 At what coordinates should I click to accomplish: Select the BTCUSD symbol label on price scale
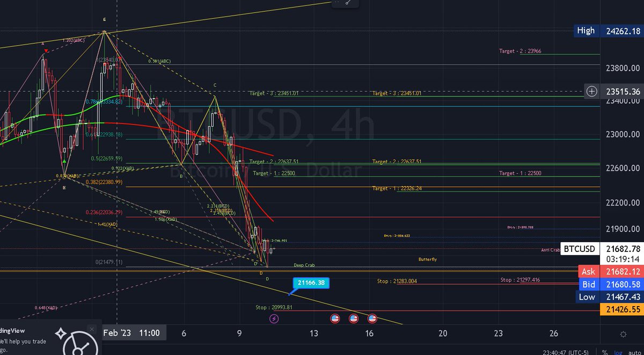(579, 249)
